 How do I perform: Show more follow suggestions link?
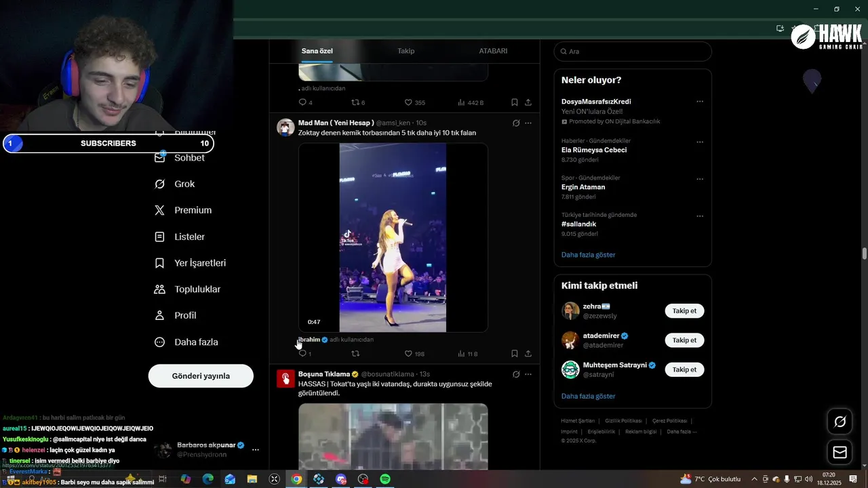588,396
